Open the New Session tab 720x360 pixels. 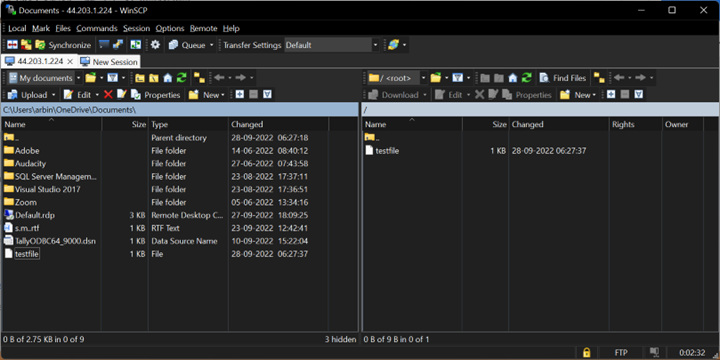[109, 61]
